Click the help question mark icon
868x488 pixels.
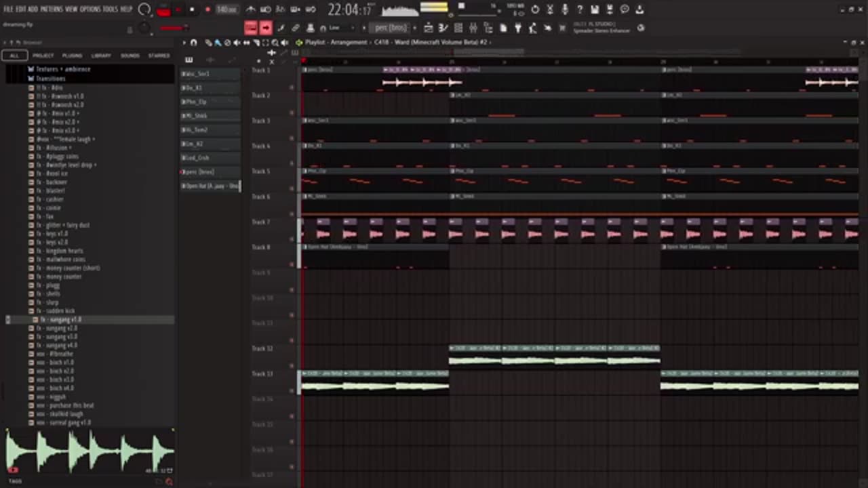(580, 9)
